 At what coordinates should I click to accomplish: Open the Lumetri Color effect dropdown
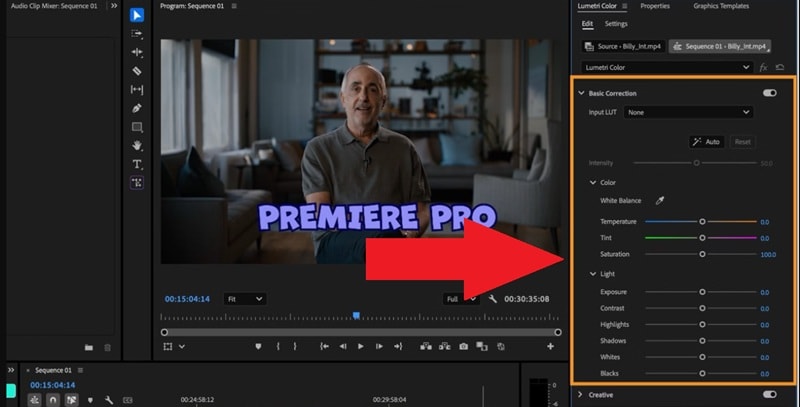click(667, 67)
